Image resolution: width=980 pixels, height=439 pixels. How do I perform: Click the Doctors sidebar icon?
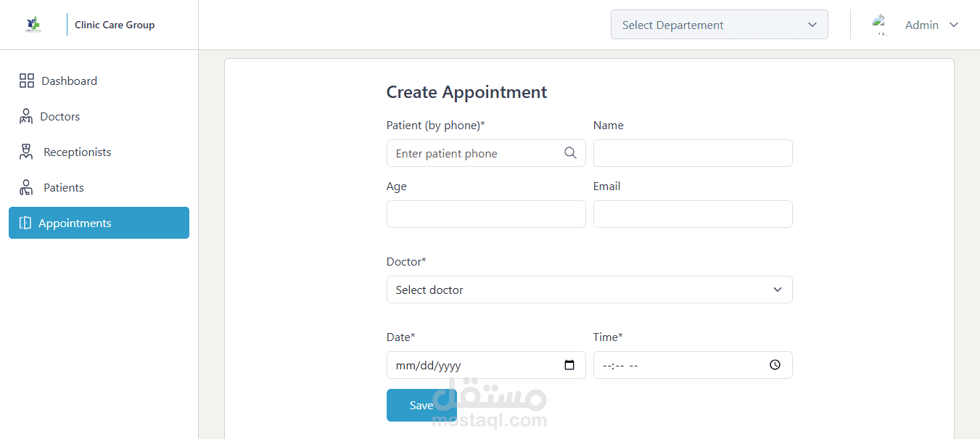click(26, 116)
